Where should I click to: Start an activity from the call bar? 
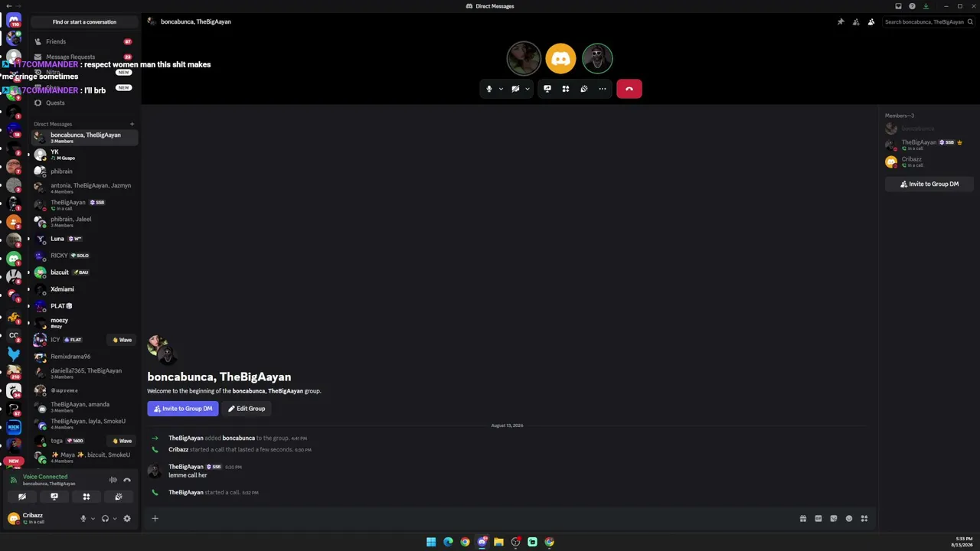coord(566,89)
